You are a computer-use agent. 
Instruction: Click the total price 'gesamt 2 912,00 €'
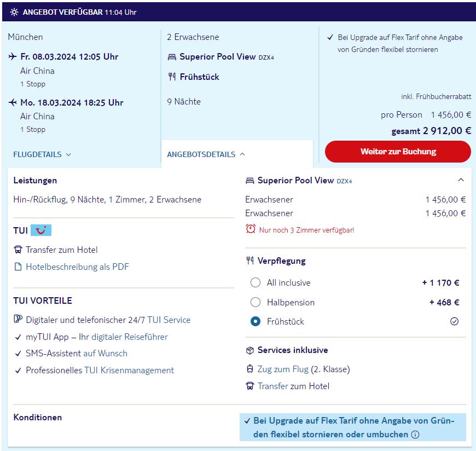coord(431,131)
